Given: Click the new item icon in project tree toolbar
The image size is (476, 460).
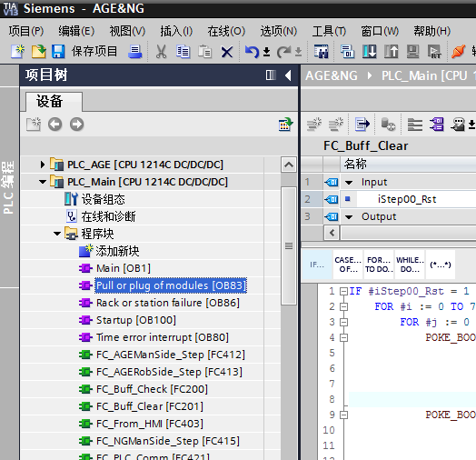Looking at the screenshot, I should 34,124.
